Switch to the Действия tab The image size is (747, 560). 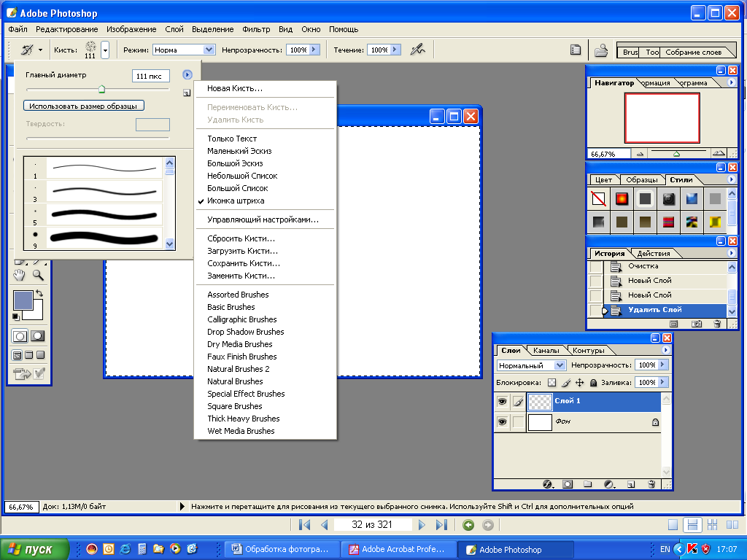coord(654,253)
